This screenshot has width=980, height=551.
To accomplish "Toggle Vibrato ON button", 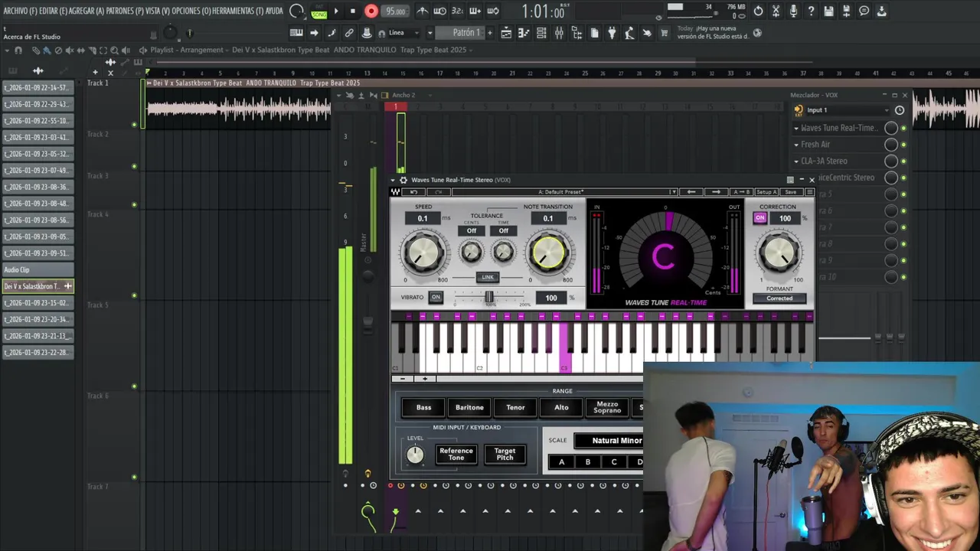I will (x=436, y=297).
